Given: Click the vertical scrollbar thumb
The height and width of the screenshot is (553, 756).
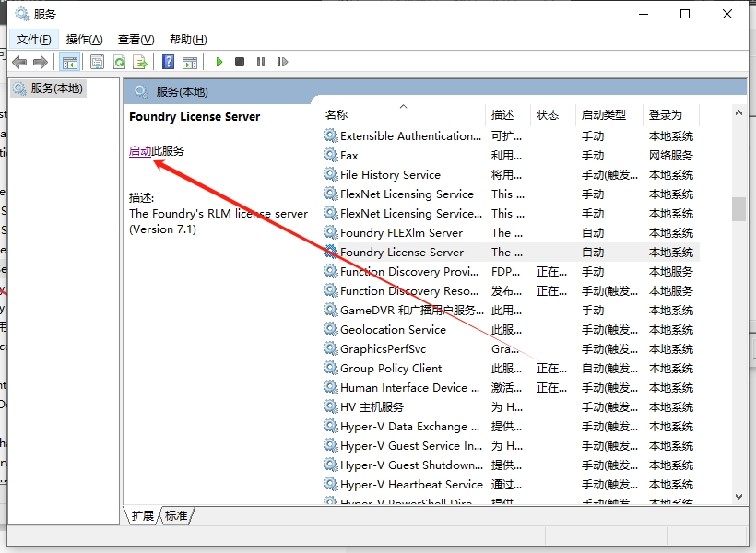Looking at the screenshot, I should click(x=738, y=209).
